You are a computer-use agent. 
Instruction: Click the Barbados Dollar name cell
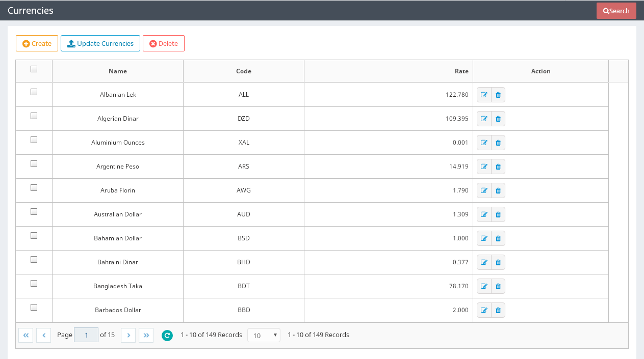pos(118,310)
